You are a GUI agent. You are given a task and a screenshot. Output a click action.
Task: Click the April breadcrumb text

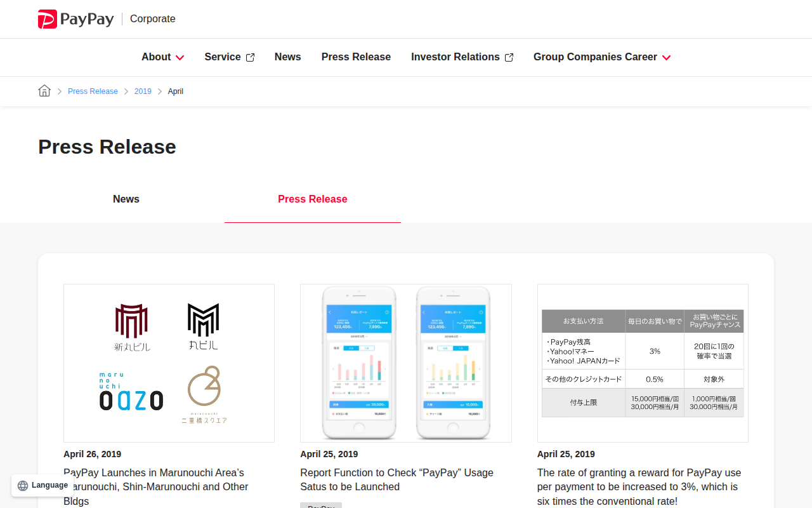pyautogui.click(x=176, y=91)
